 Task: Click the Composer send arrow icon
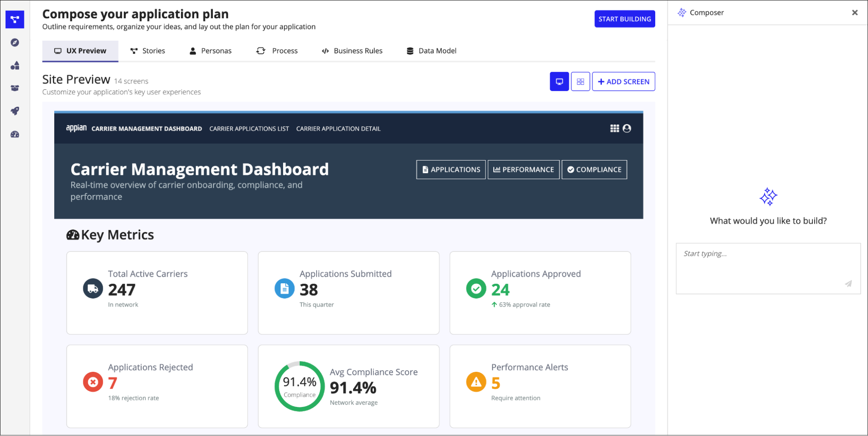click(x=848, y=283)
